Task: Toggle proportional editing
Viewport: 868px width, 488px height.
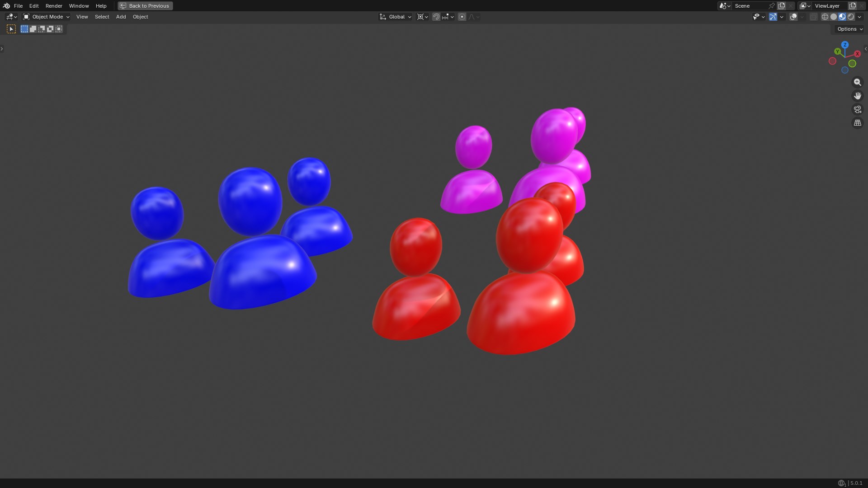Action: (x=462, y=17)
